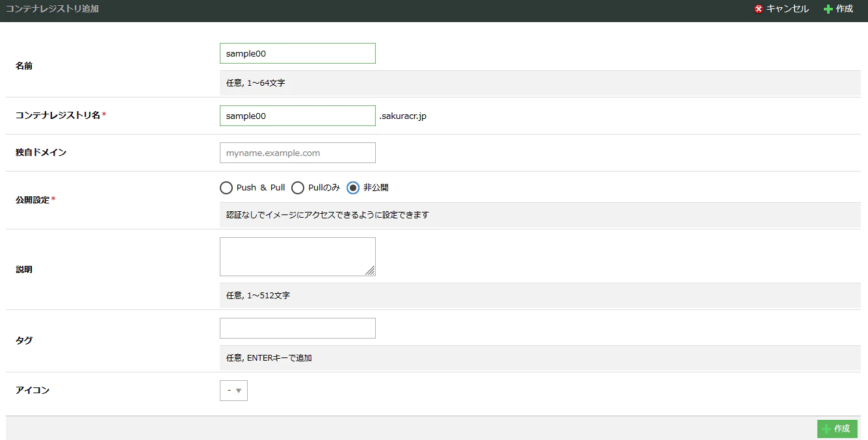Click the .sakuracr.jp domain suffix text
The width and height of the screenshot is (868, 440).
coord(403,116)
